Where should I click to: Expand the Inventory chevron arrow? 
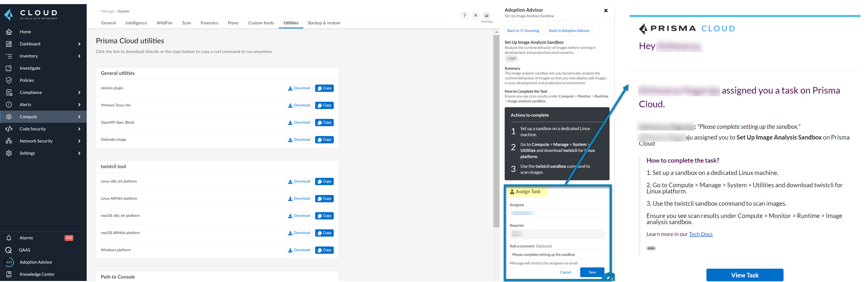[x=79, y=56]
